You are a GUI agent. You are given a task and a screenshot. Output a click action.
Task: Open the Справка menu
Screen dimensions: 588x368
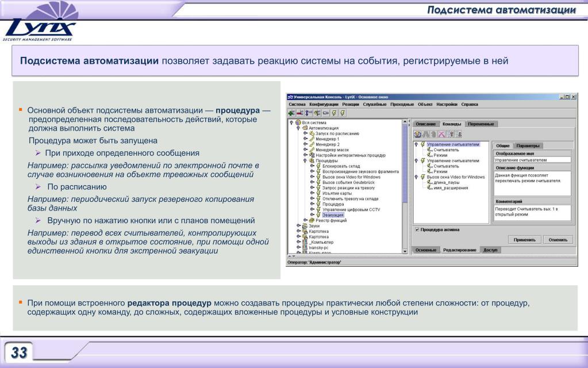470,104
